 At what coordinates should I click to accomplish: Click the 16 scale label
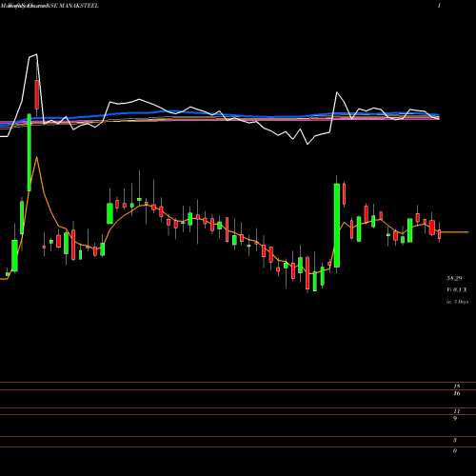click(x=457, y=393)
